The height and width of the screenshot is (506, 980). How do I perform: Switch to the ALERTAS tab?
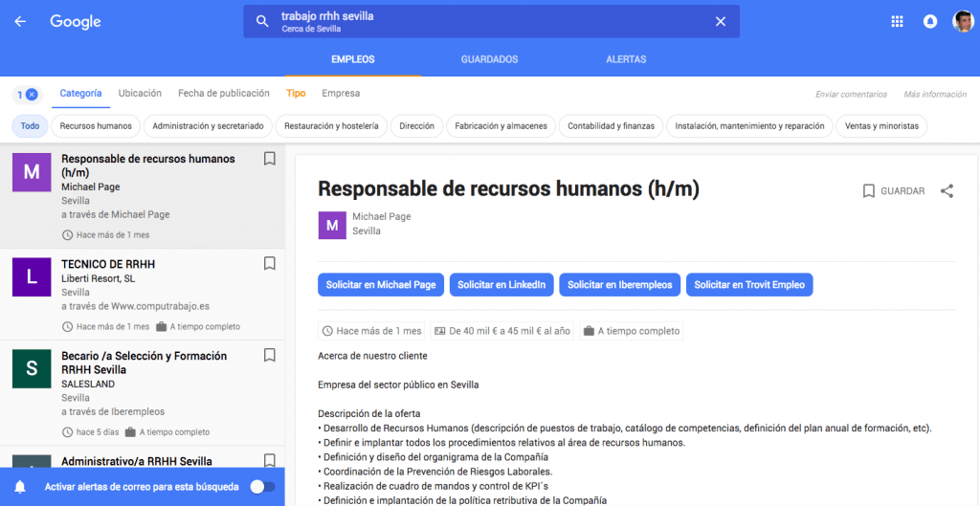pyautogui.click(x=626, y=60)
